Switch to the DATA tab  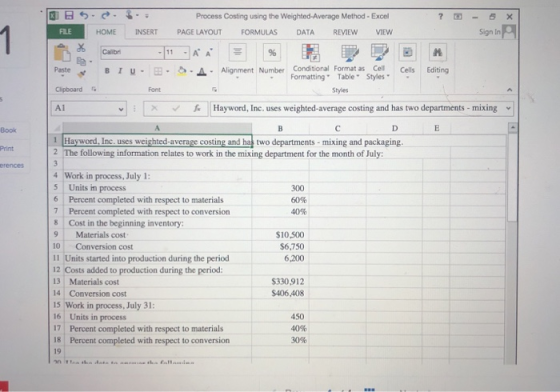coord(305,32)
